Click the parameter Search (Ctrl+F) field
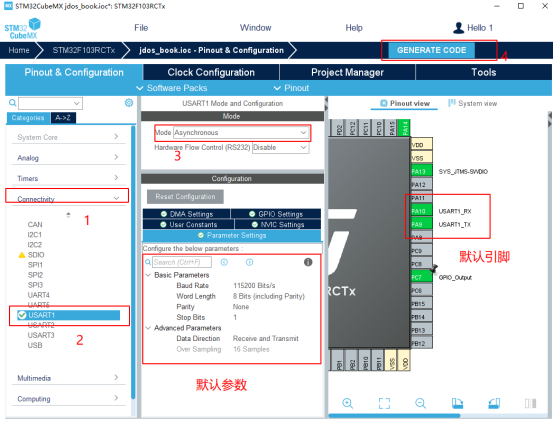 182,262
